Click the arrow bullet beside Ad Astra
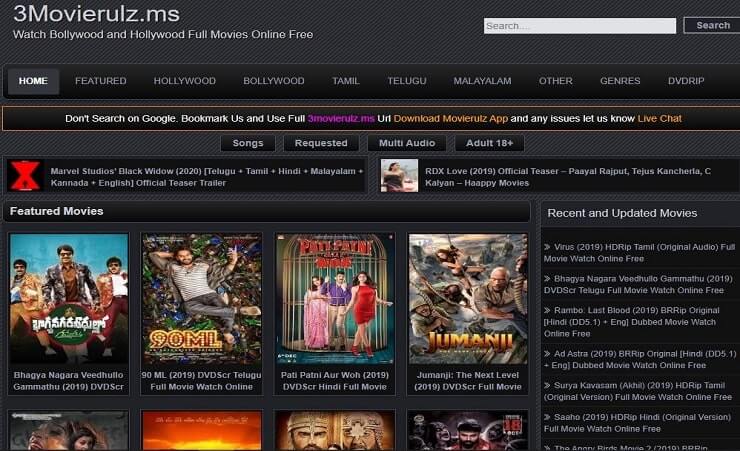 click(547, 353)
